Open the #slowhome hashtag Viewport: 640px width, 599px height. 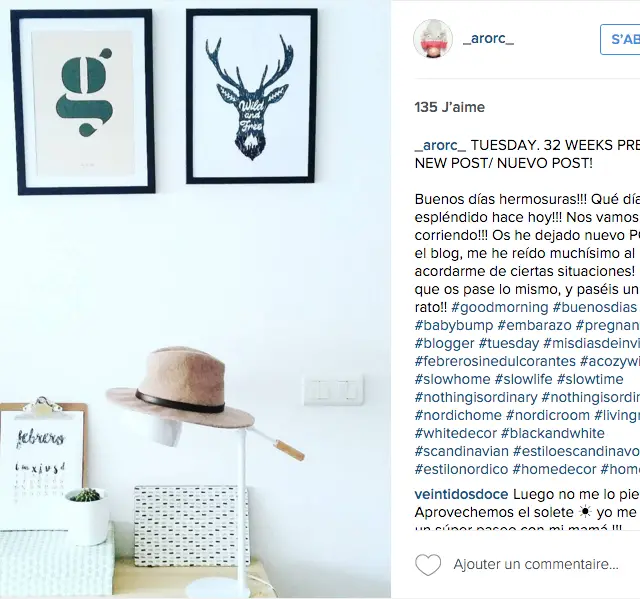tap(452, 379)
